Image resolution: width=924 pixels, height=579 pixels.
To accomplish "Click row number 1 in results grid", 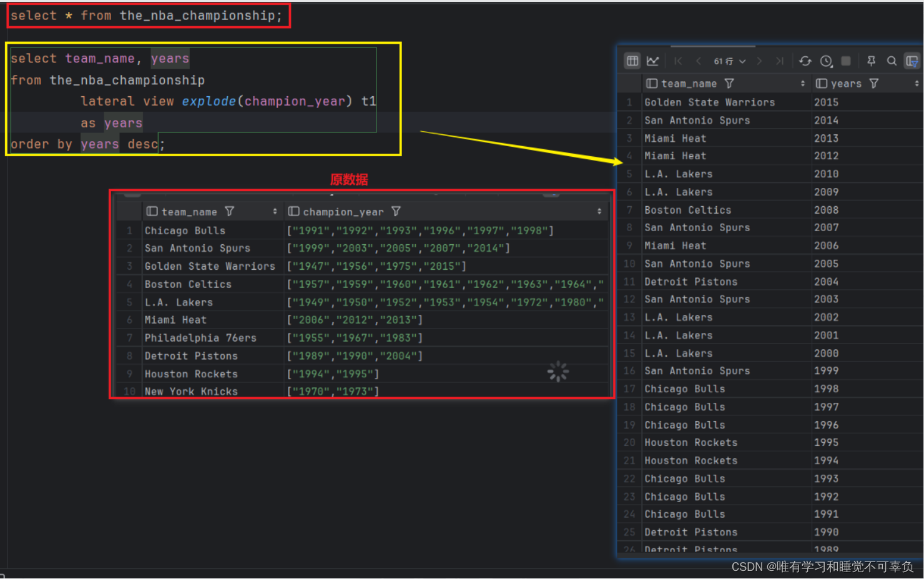I will [629, 102].
